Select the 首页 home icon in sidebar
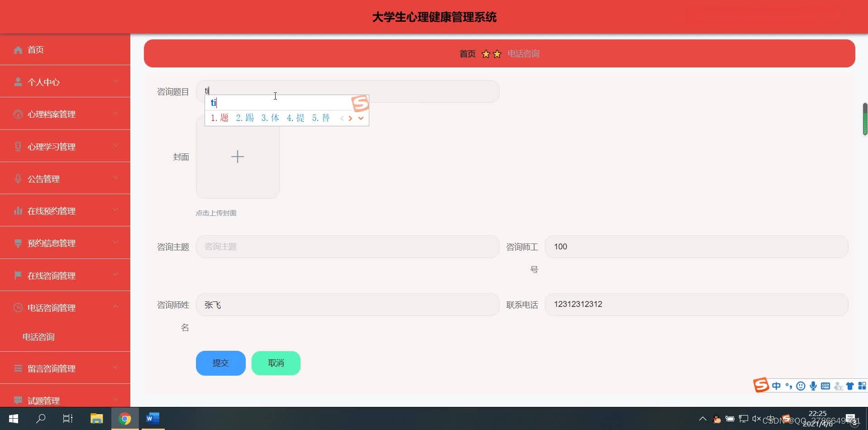Screen dimensions: 868x430 click(18, 49)
